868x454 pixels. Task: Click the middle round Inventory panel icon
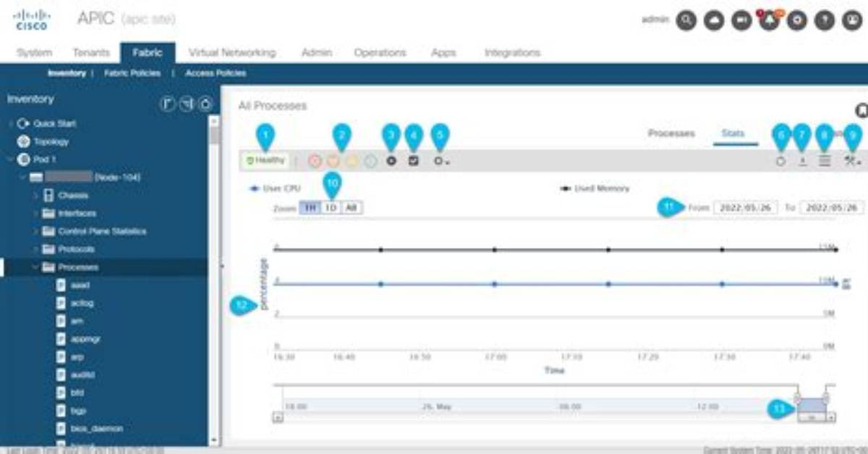pos(186,105)
